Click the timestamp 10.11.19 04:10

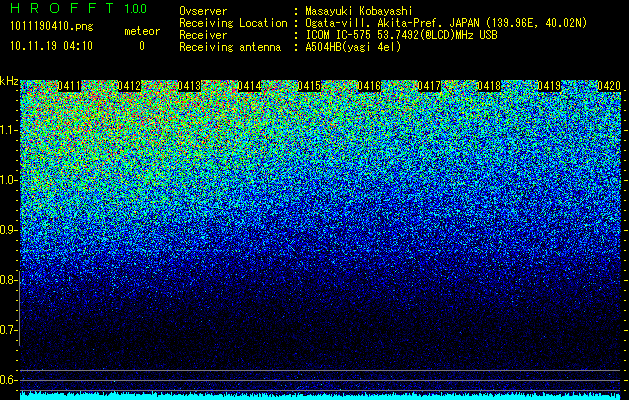[51, 46]
